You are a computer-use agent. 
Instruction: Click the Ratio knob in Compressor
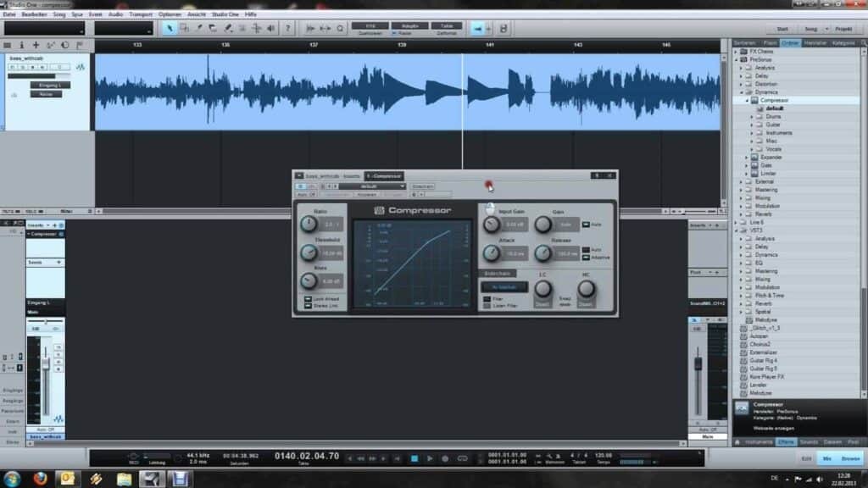pyautogui.click(x=309, y=224)
